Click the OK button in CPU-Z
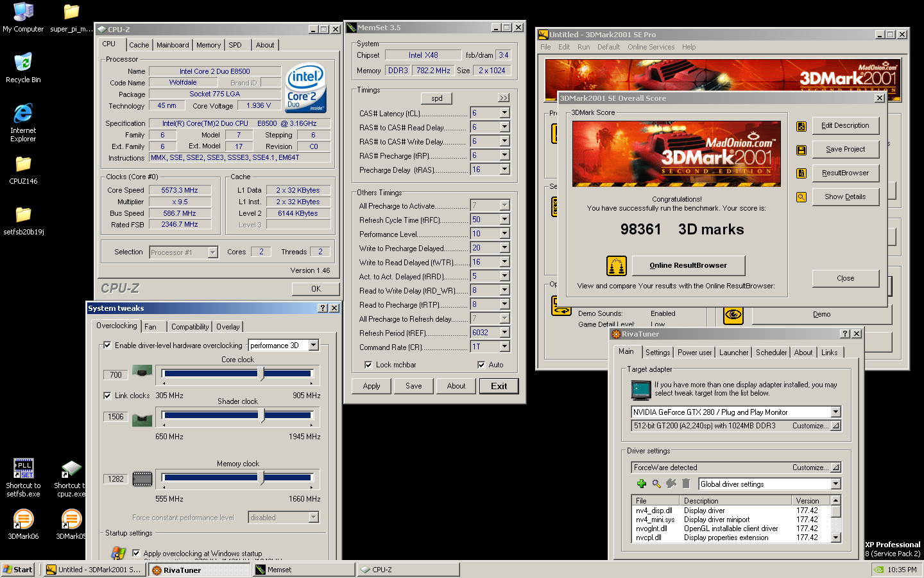This screenshot has height=578, width=924. click(x=316, y=289)
